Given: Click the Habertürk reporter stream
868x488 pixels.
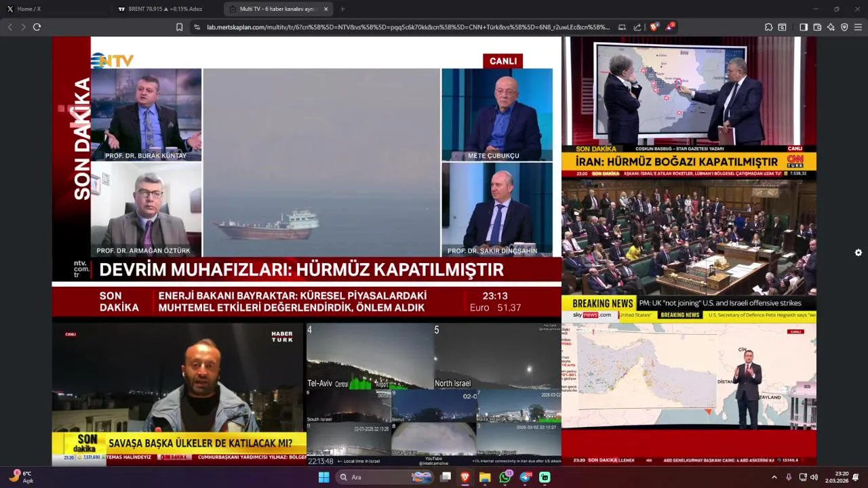Looking at the screenshot, I should [x=179, y=394].
